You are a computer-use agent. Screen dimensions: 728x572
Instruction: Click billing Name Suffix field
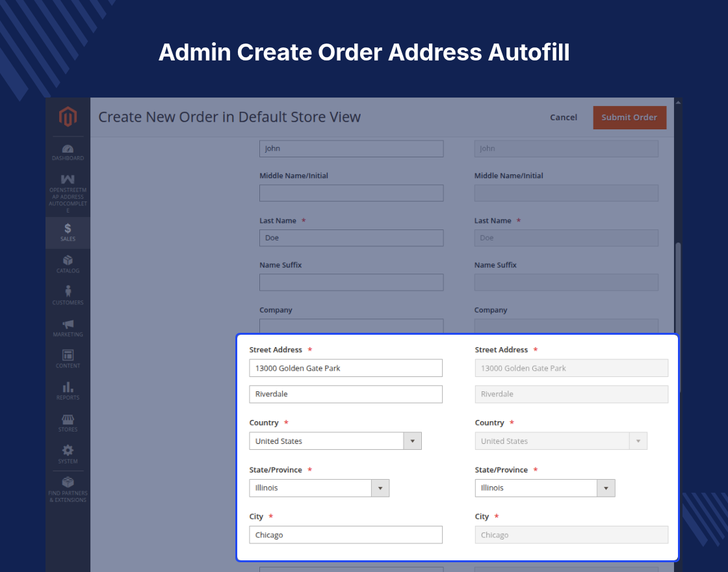(x=352, y=282)
